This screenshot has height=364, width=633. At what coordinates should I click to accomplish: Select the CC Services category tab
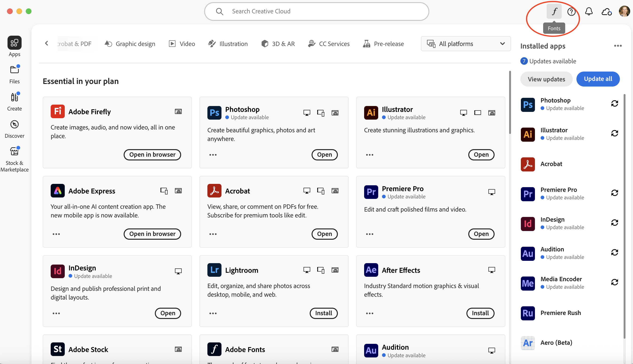pos(329,44)
